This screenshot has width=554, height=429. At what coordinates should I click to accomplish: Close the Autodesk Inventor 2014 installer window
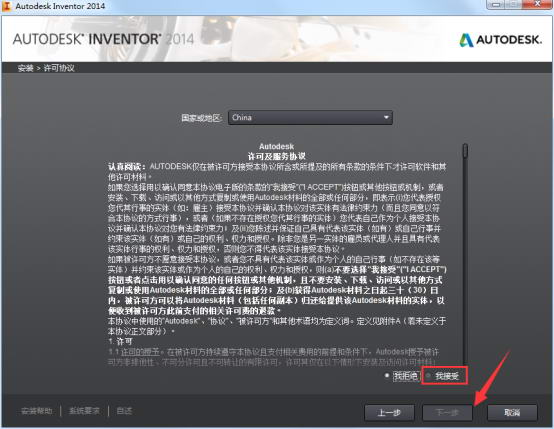click(537, 4)
